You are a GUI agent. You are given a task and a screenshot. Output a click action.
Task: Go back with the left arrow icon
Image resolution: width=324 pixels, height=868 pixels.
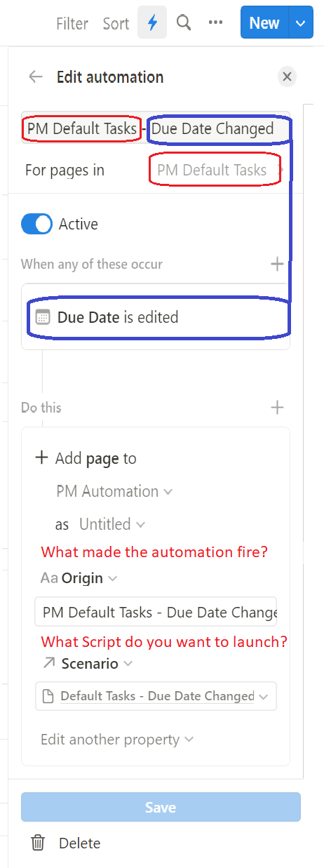point(35,77)
